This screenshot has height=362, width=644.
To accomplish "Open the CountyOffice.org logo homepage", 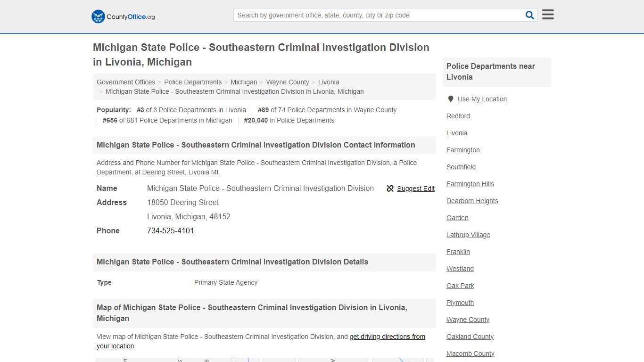I will [x=123, y=16].
